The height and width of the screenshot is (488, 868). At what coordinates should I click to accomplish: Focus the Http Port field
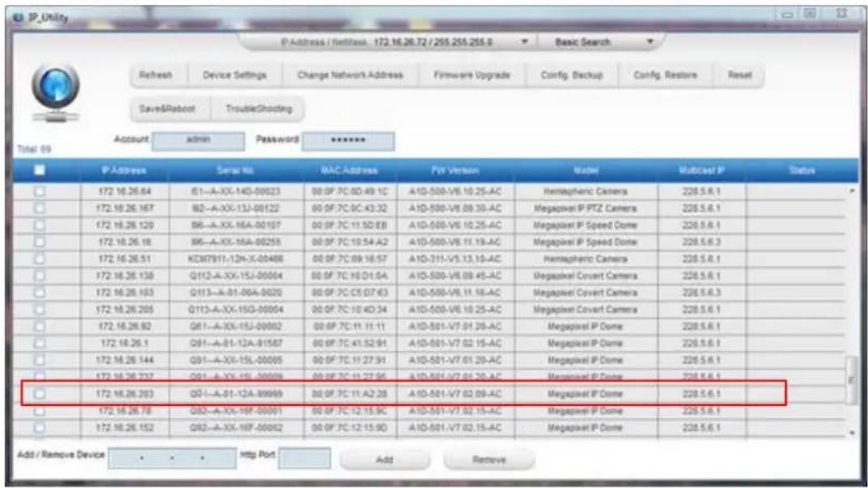tap(304, 458)
